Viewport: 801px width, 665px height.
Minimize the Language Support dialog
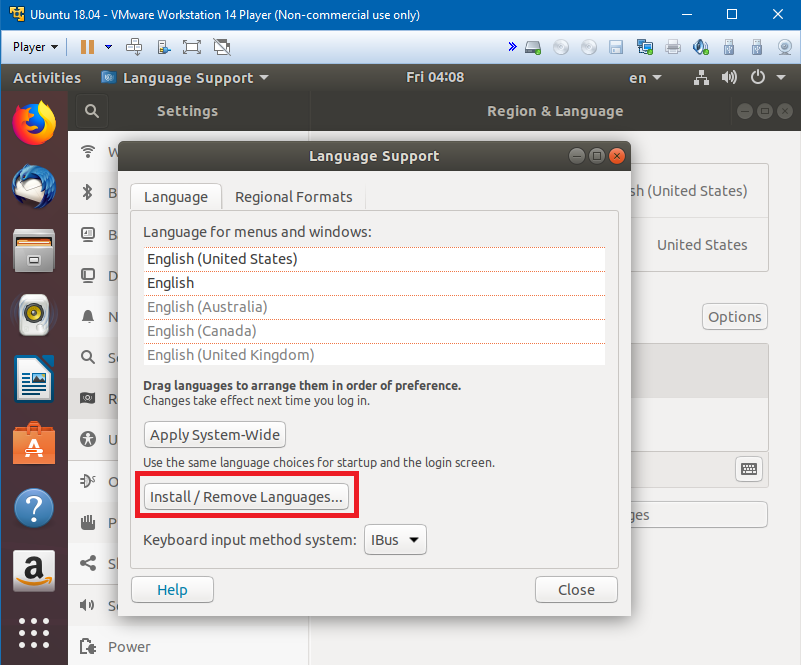tap(577, 156)
